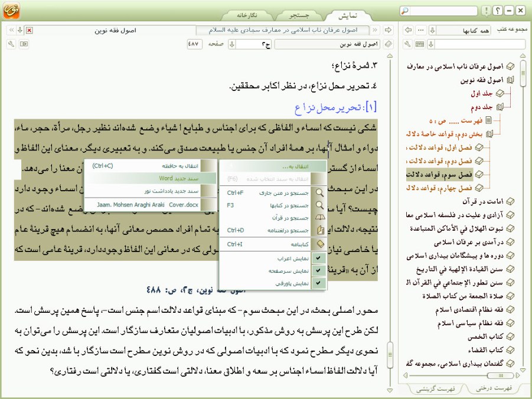Toggle the نمایش پاورقی checkmark
This screenshot has width=532, height=399.
click(x=318, y=283)
